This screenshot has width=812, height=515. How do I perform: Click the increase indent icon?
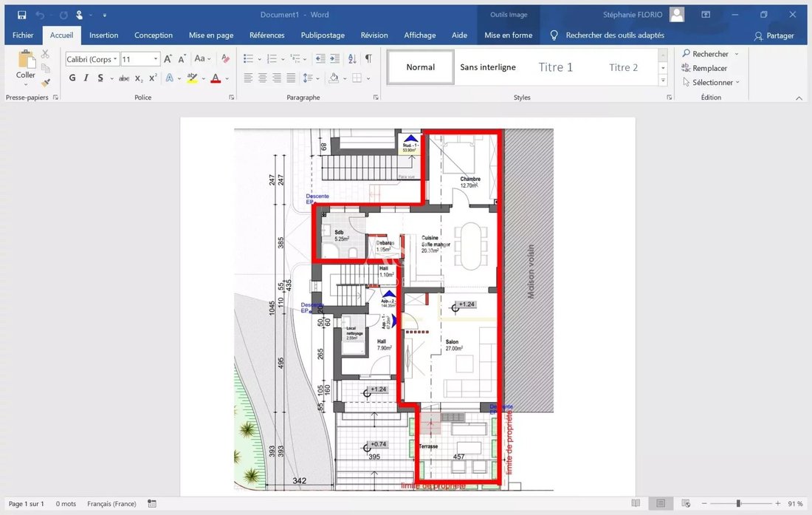pos(334,59)
